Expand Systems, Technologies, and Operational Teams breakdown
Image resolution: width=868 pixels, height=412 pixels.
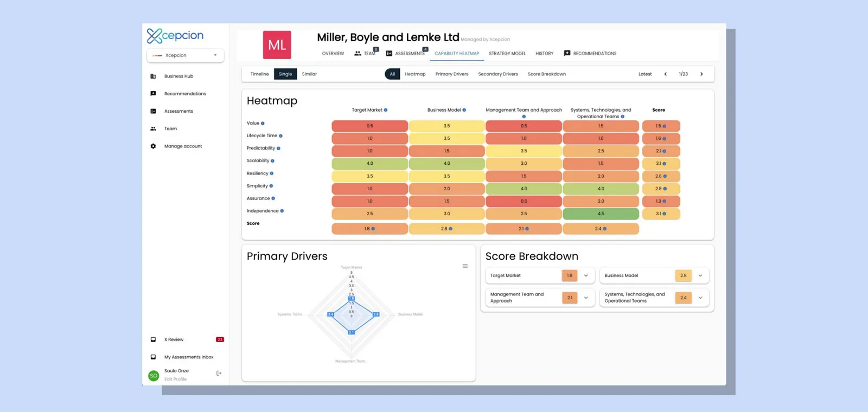[x=700, y=298]
